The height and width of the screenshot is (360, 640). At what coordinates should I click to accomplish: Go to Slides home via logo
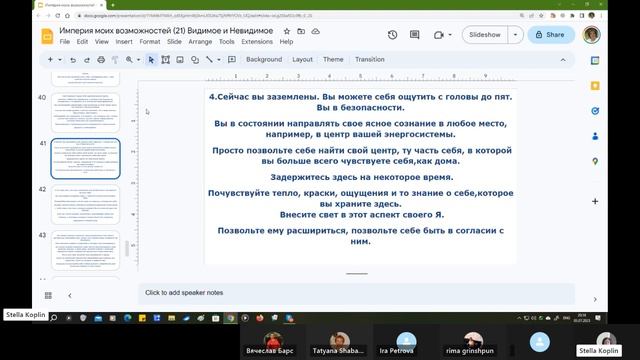47,36
